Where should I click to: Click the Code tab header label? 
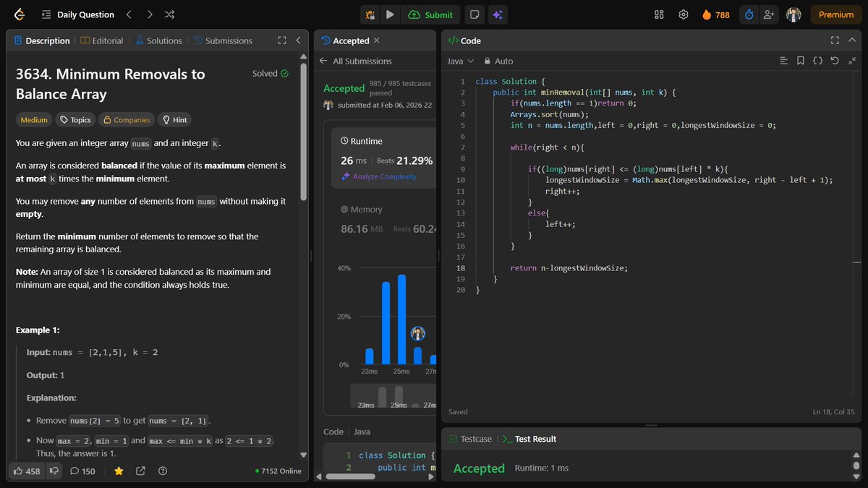point(464,40)
